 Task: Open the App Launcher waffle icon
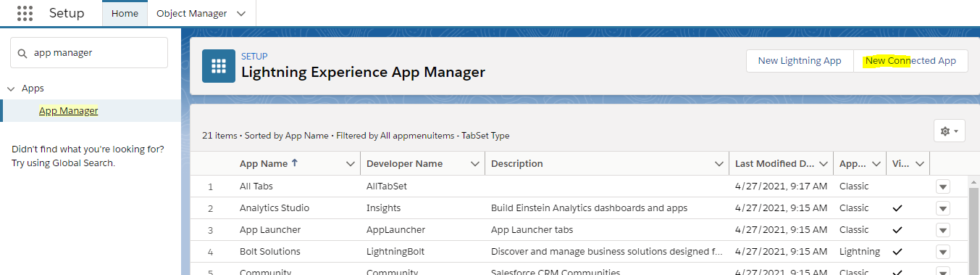click(25, 13)
